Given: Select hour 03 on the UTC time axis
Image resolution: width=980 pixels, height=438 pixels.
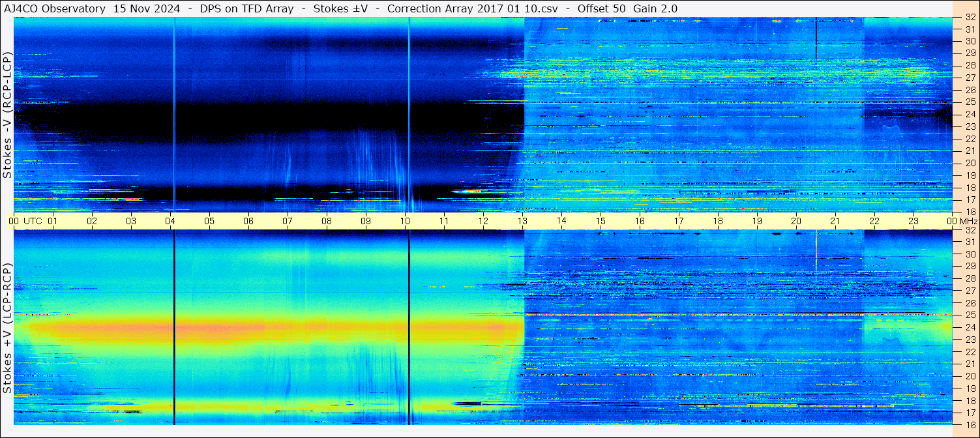Looking at the screenshot, I should (x=131, y=221).
